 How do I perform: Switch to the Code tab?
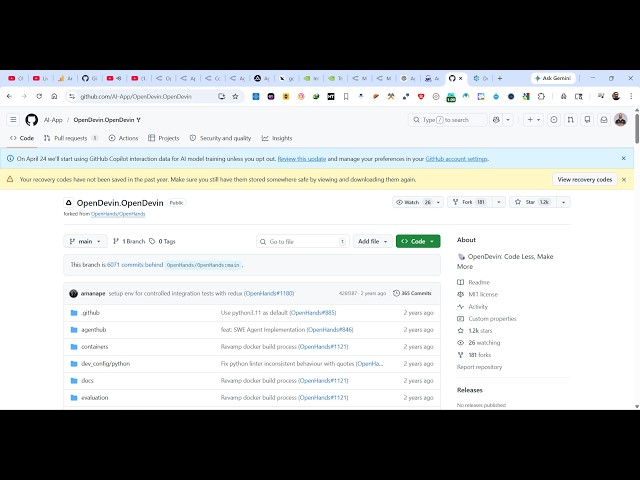click(x=22, y=138)
